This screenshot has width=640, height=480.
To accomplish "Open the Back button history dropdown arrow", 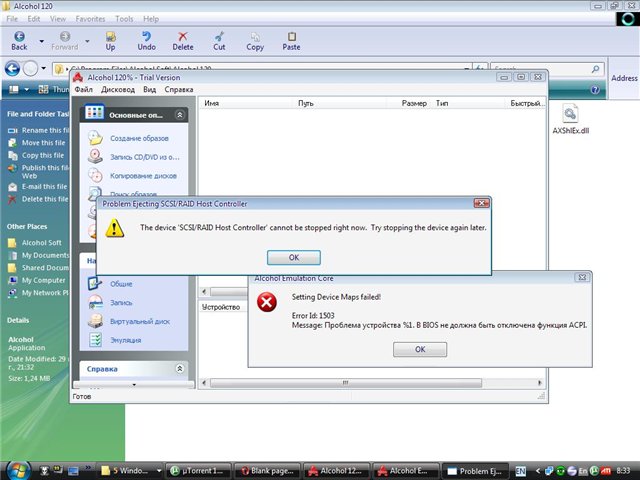I will [43, 41].
